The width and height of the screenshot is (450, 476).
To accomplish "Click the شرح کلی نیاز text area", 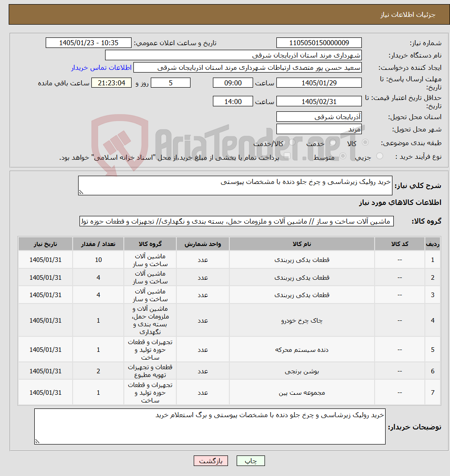I will (235, 185).
